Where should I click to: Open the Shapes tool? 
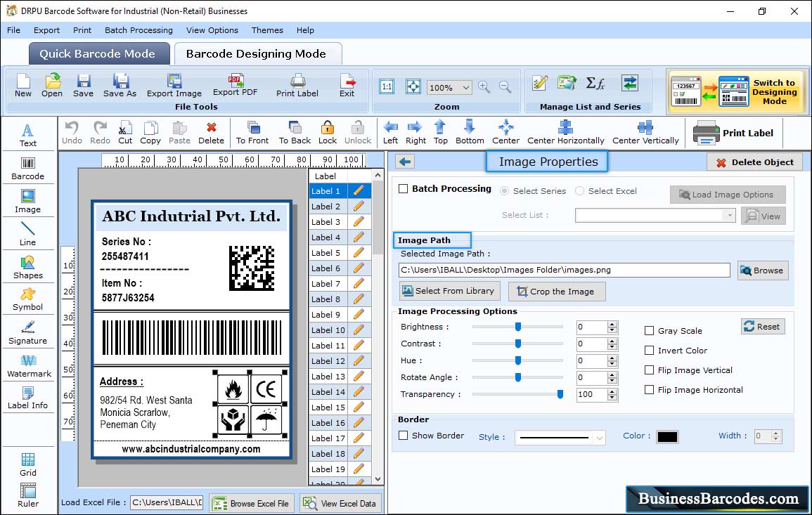pyautogui.click(x=28, y=267)
